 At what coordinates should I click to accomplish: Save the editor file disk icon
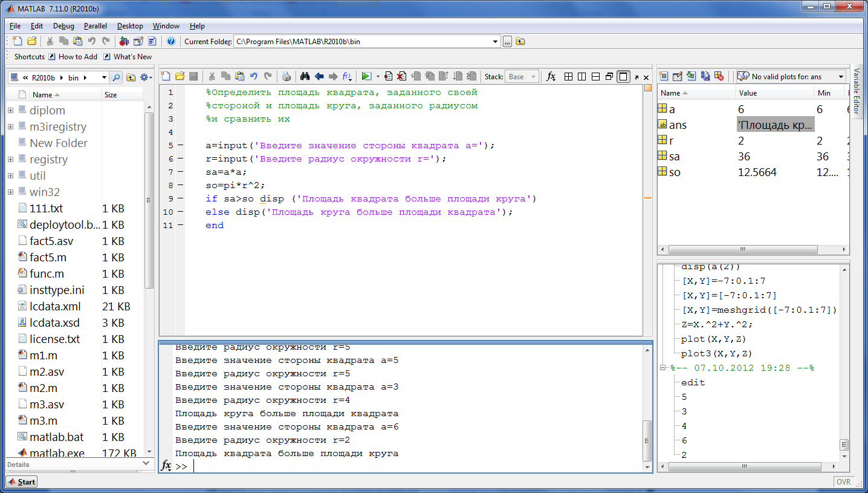pyautogui.click(x=194, y=76)
